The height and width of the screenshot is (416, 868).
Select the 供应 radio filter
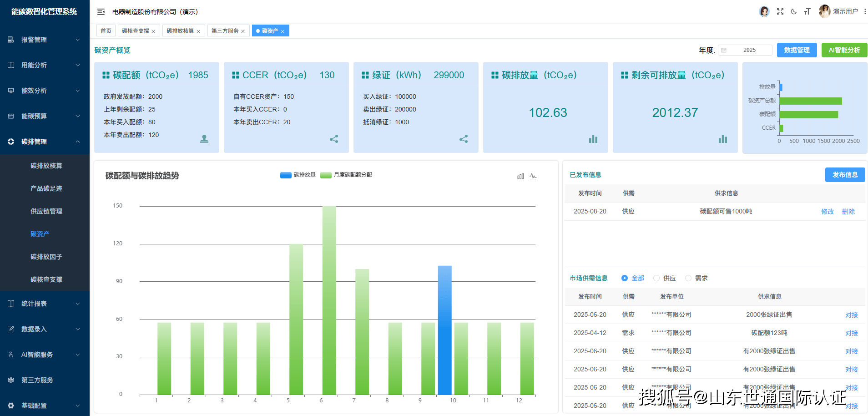tap(656, 278)
